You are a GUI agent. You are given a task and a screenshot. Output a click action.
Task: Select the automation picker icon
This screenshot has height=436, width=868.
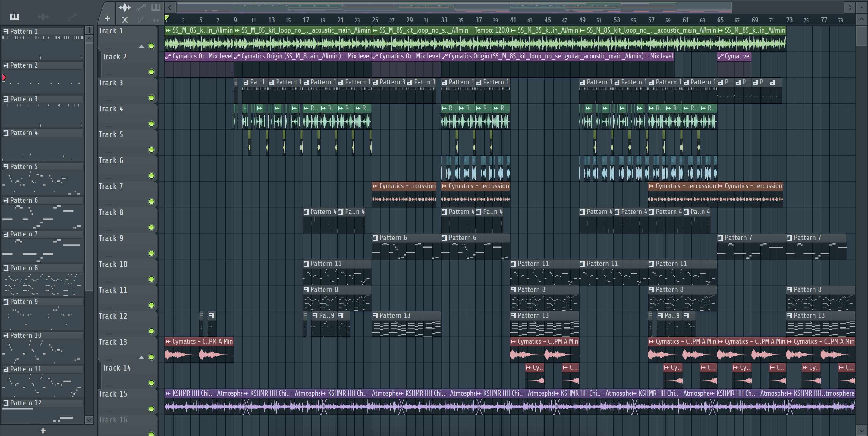pyautogui.click(x=72, y=17)
